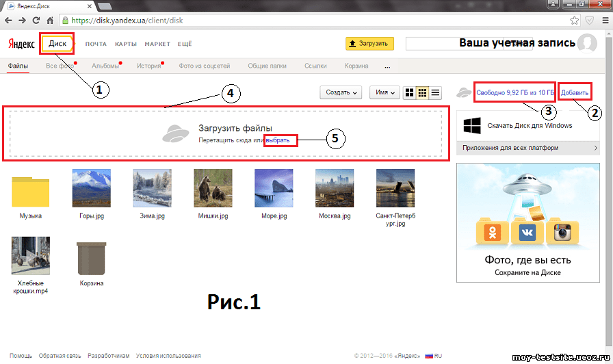Open the Горы.jpg thumbnail

click(91, 187)
